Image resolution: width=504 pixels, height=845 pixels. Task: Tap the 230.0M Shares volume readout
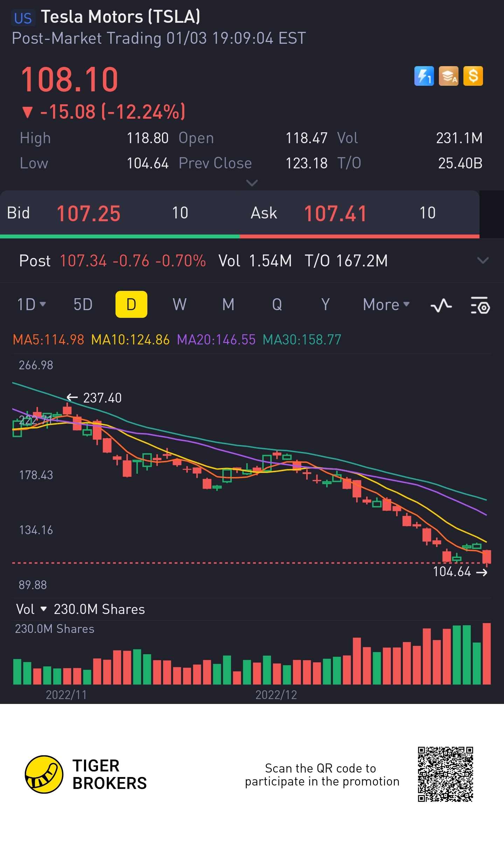99,609
